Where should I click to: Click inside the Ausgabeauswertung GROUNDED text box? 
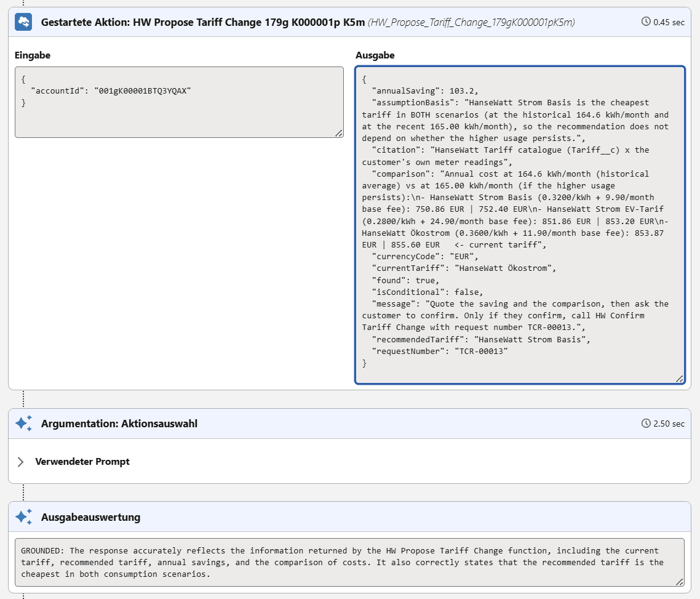pyautogui.click(x=349, y=563)
